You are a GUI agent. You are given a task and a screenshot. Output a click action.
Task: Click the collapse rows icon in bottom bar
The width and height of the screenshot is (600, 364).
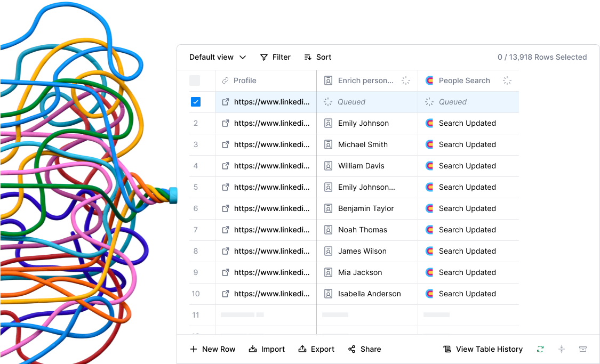click(562, 349)
